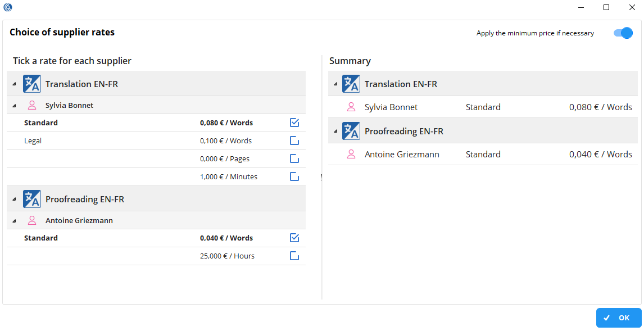Tick the 25,000 € / Hours rate checkbox

tap(294, 256)
